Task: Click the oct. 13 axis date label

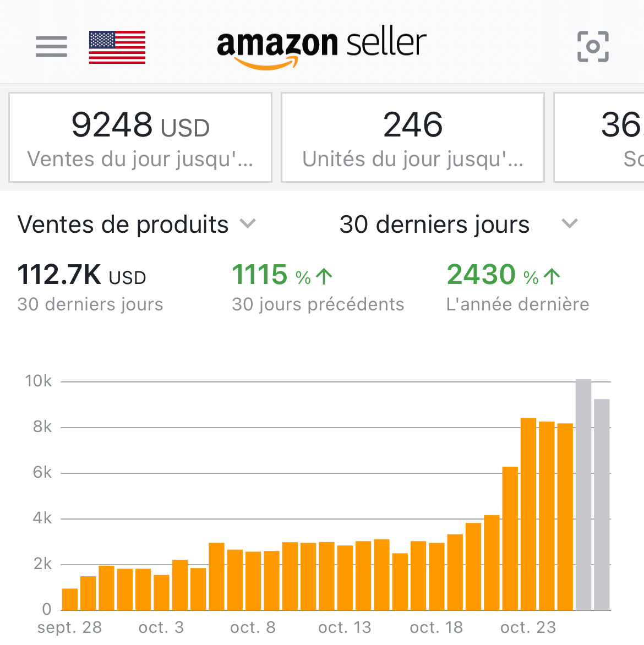Action: (345, 627)
